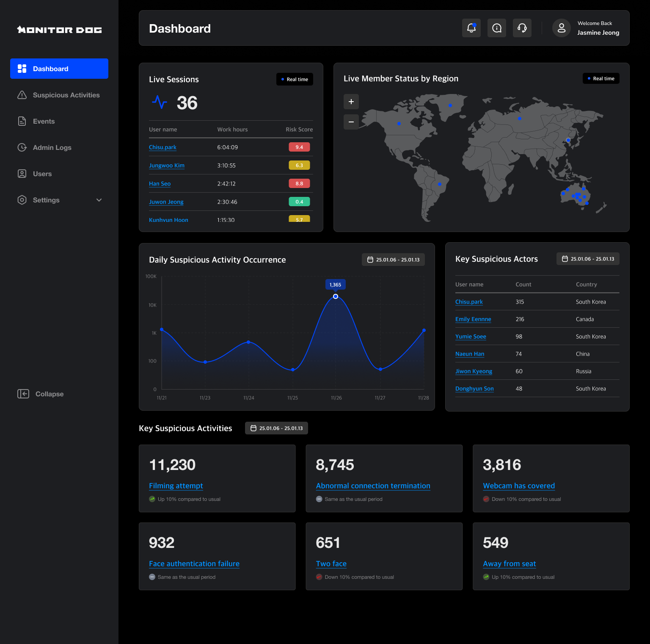
Task: Expand the Settings menu chevron
Action: tap(99, 200)
